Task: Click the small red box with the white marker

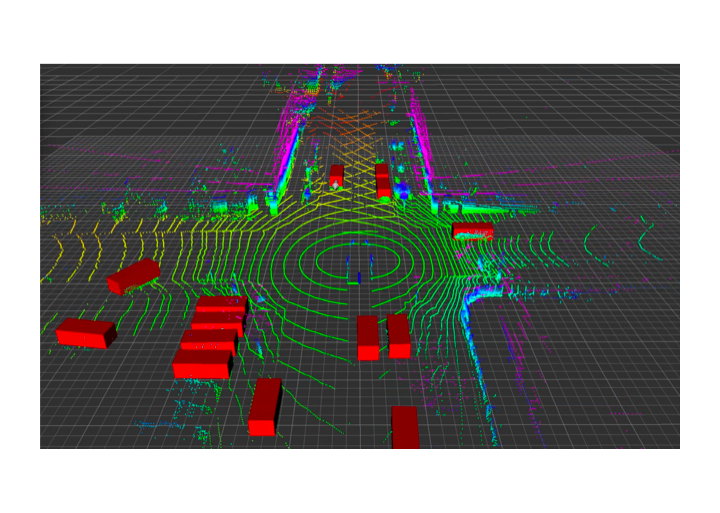Action: pyautogui.click(x=337, y=177)
